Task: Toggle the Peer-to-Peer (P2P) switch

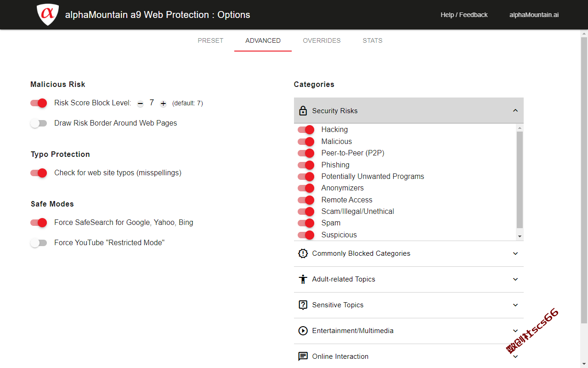Action: tap(306, 153)
